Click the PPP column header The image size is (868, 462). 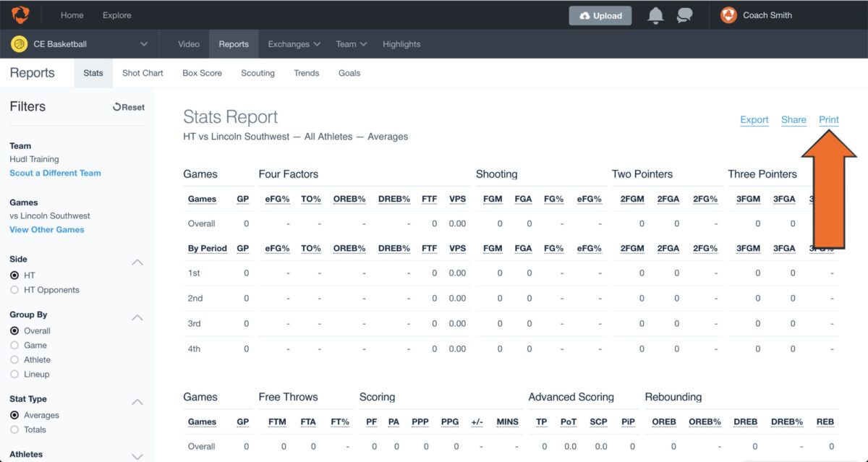click(420, 422)
